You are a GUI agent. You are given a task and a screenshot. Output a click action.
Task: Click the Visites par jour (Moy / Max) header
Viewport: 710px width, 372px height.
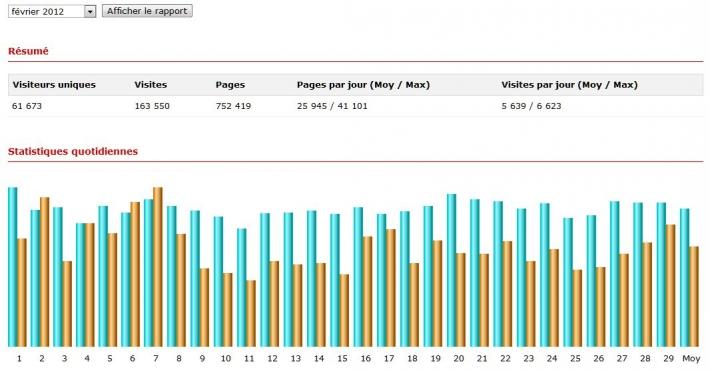(569, 85)
